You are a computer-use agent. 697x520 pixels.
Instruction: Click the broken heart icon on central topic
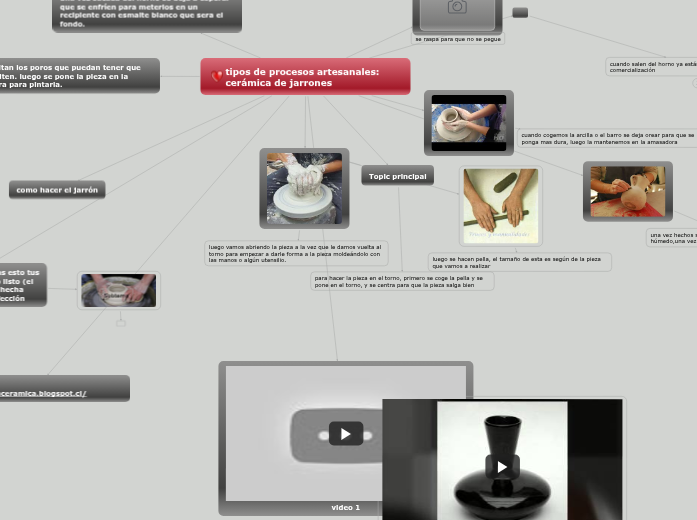[216, 77]
